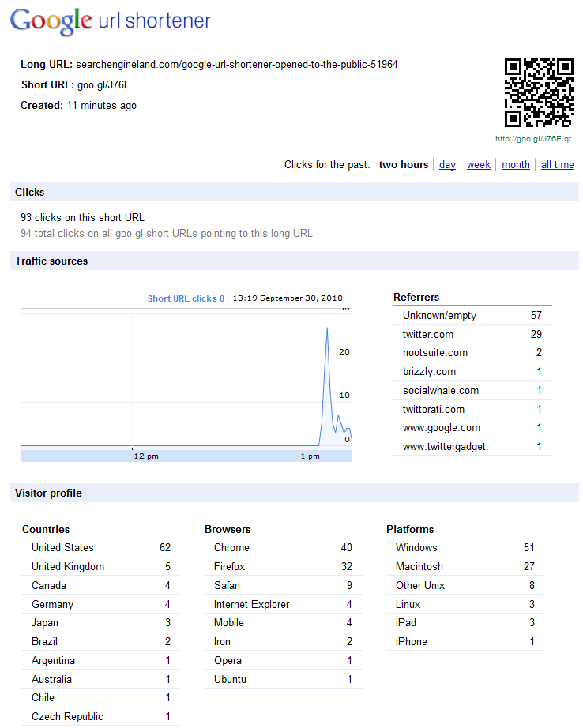Switch clicks view to month

tap(515, 164)
